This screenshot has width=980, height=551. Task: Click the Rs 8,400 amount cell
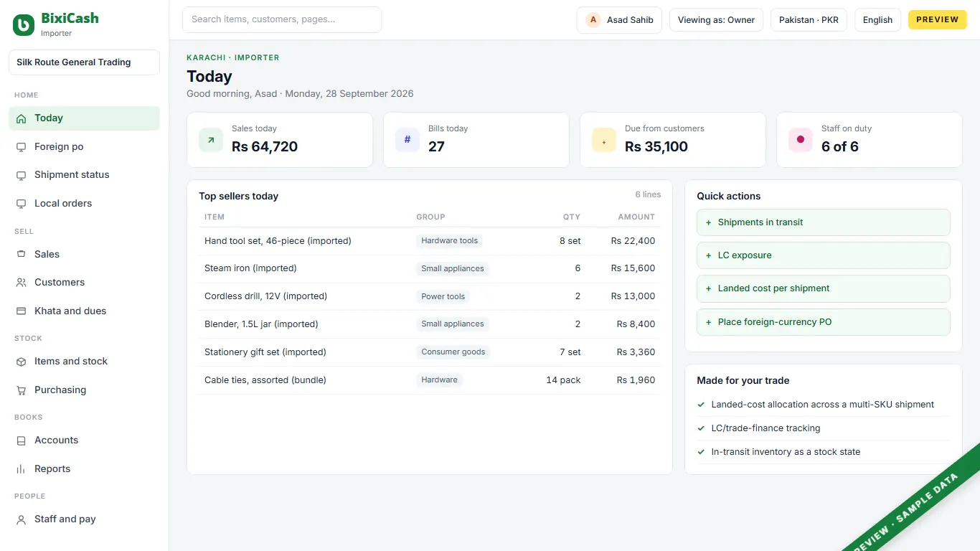[x=636, y=324]
